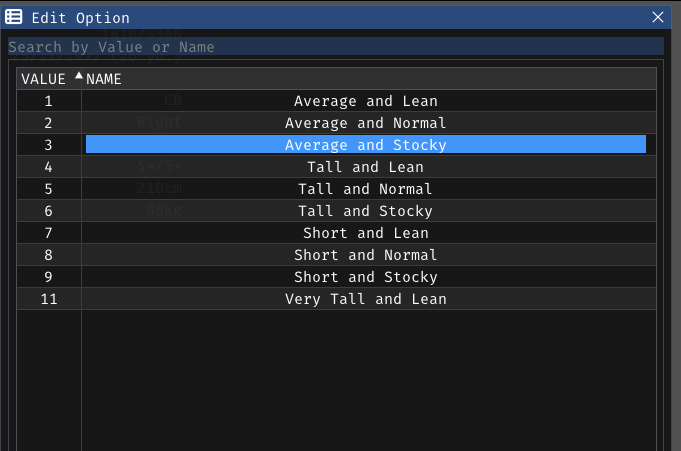Click value cell 11
This screenshot has width=681, height=451.
click(x=49, y=299)
